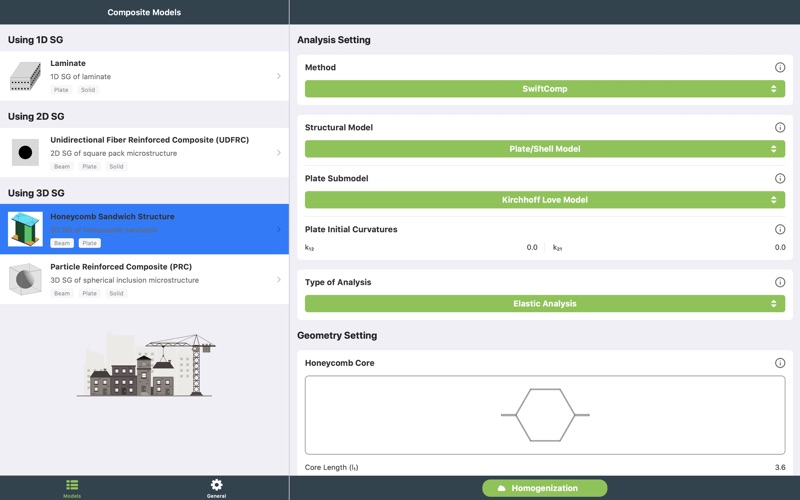Click the Beam tag under UDFRC
This screenshot has width=800, height=500.
(62, 166)
